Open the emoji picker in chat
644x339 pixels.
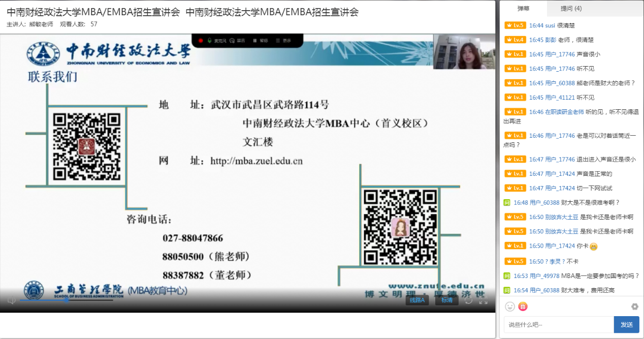tap(510, 306)
